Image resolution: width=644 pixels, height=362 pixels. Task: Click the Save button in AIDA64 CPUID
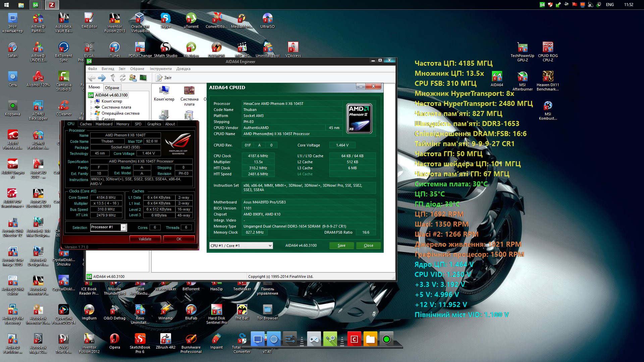coord(341,245)
